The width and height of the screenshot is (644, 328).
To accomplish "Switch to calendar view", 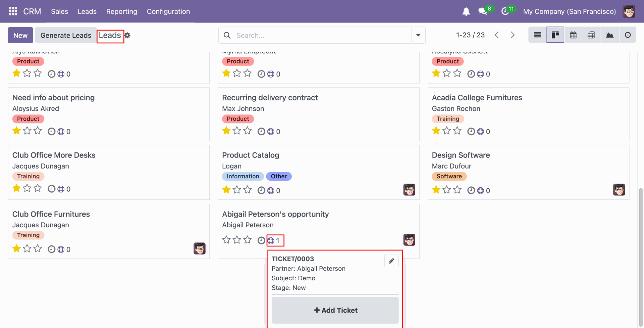I will pyautogui.click(x=573, y=35).
